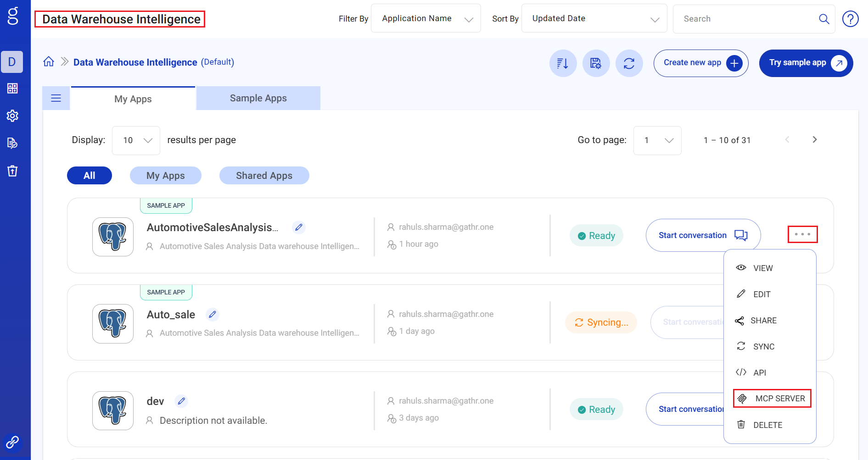
Task: Click the home breadcrumb icon
Action: [49, 62]
